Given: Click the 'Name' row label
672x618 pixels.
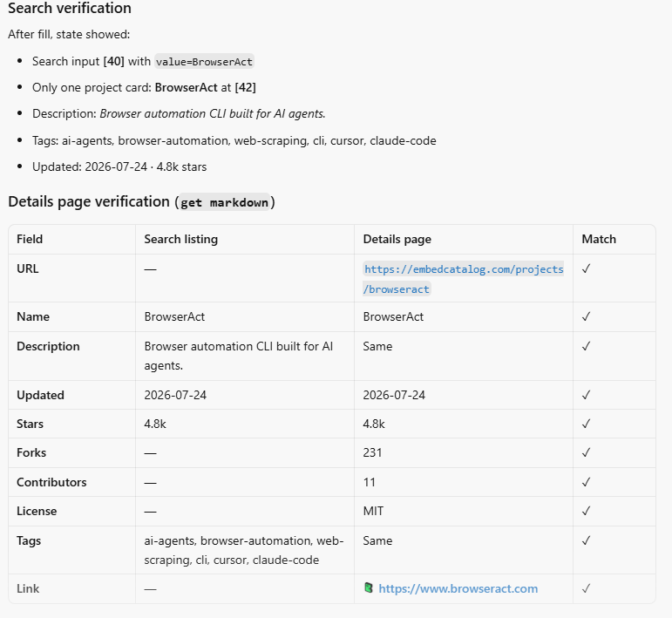Looking at the screenshot, I should tap(33, 316).
